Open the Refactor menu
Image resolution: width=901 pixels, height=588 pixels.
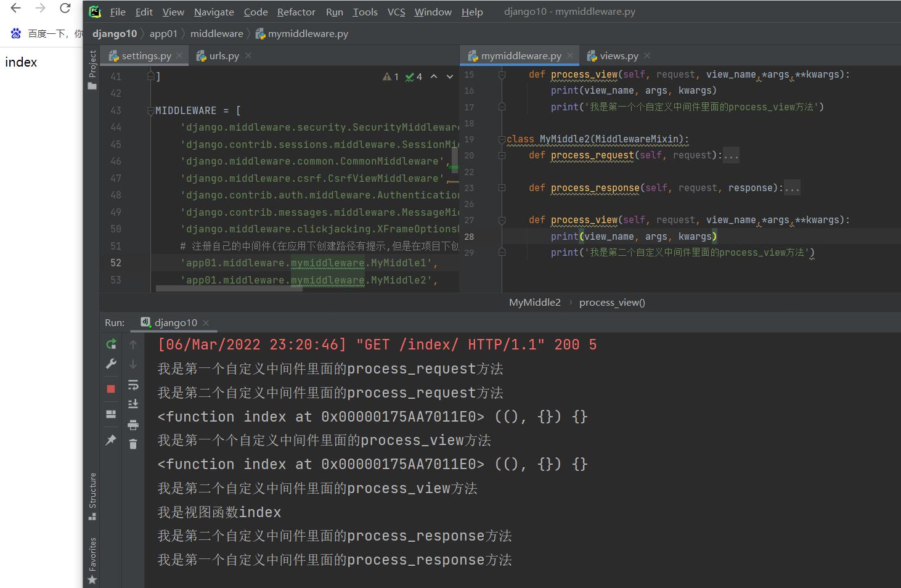pyautogui.click(x=296, y=12)
